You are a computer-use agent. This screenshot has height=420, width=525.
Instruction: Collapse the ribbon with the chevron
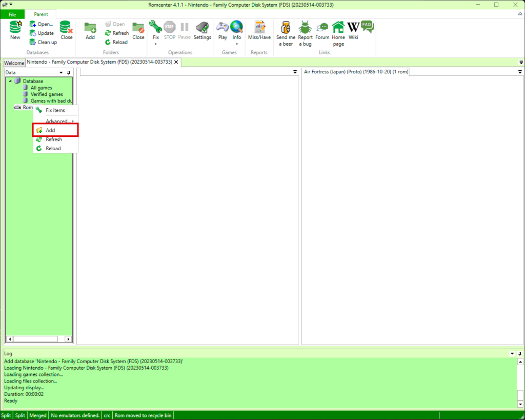point(520,14)
